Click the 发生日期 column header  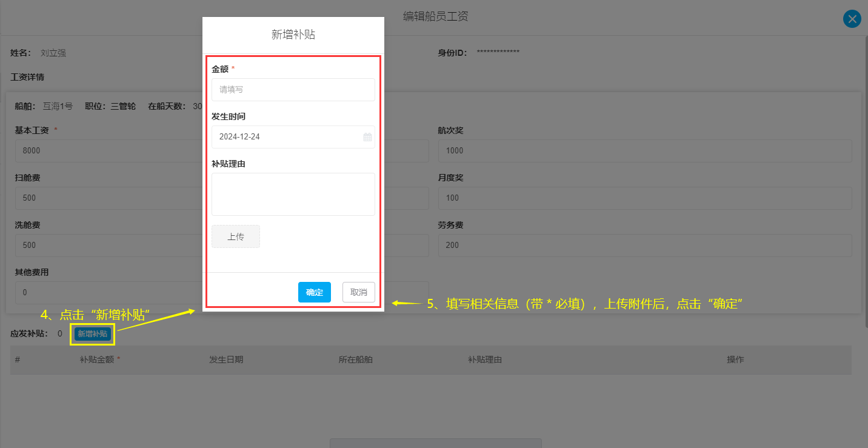(x=226, y=359)
